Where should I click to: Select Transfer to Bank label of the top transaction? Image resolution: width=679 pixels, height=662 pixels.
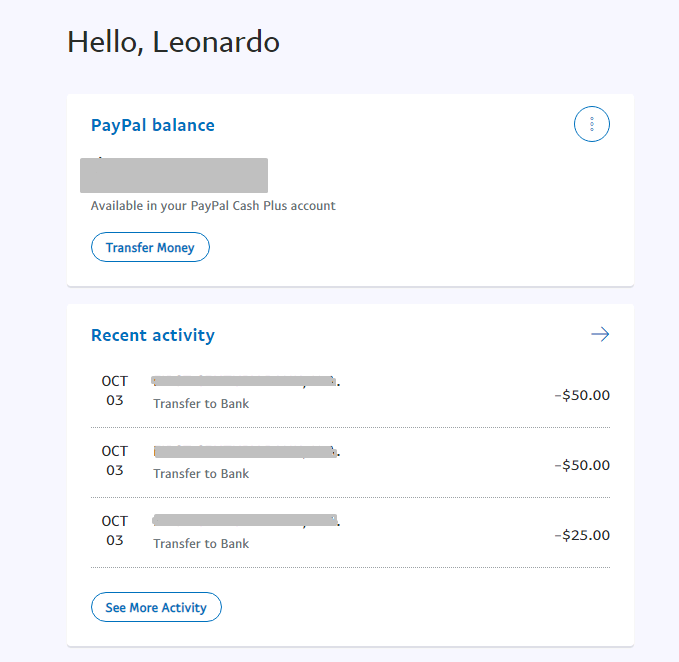click(201, 404)
